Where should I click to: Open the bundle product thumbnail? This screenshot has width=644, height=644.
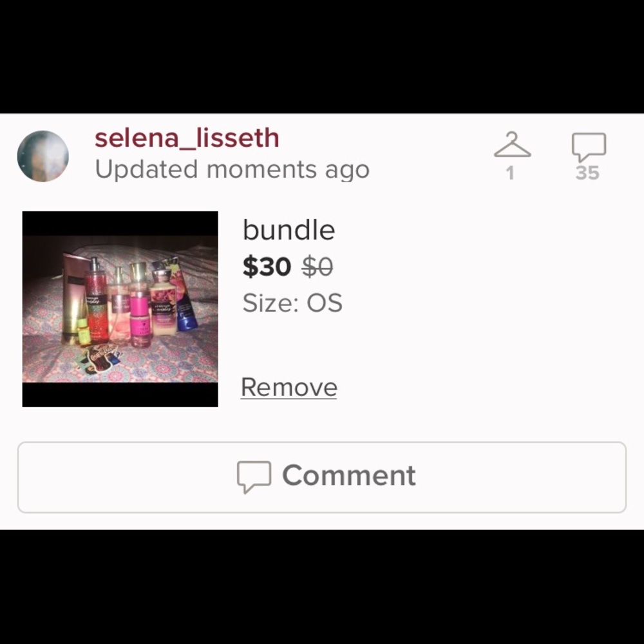click(x=120, y=309)
